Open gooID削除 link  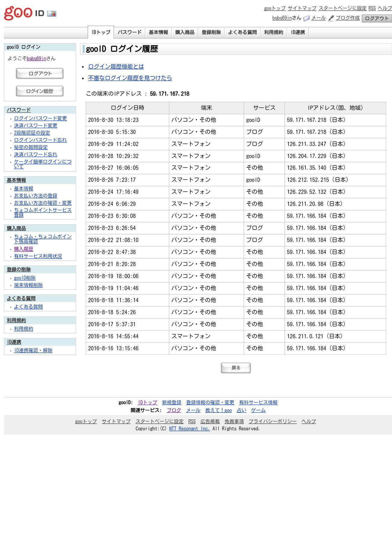click(25, 278)
